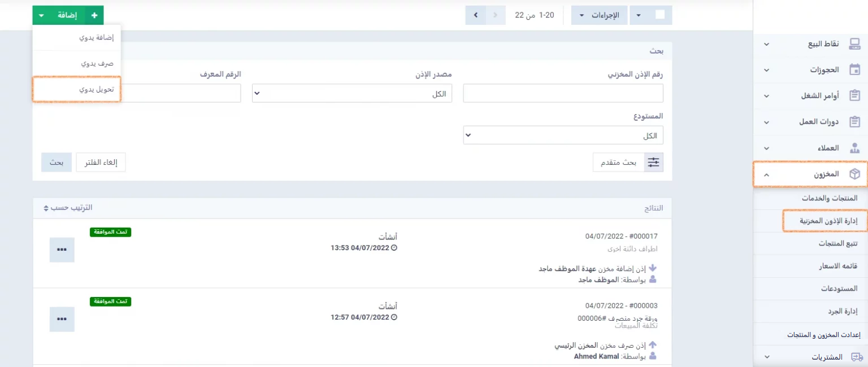Image resolution: width=868 pixels, height=367 pixels.
Task: Click the Inventory (المخزون) box icon
Action: tap(854, 174)
